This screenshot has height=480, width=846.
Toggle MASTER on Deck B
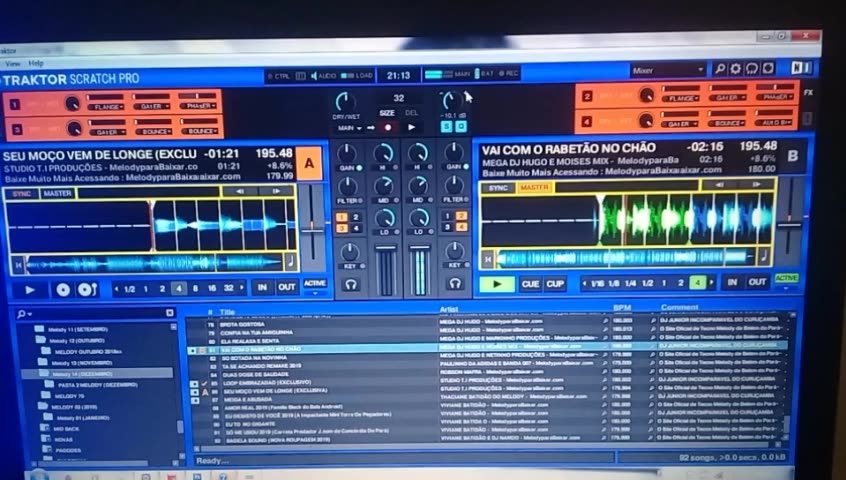pyautogui.click(x=535, y=187)
